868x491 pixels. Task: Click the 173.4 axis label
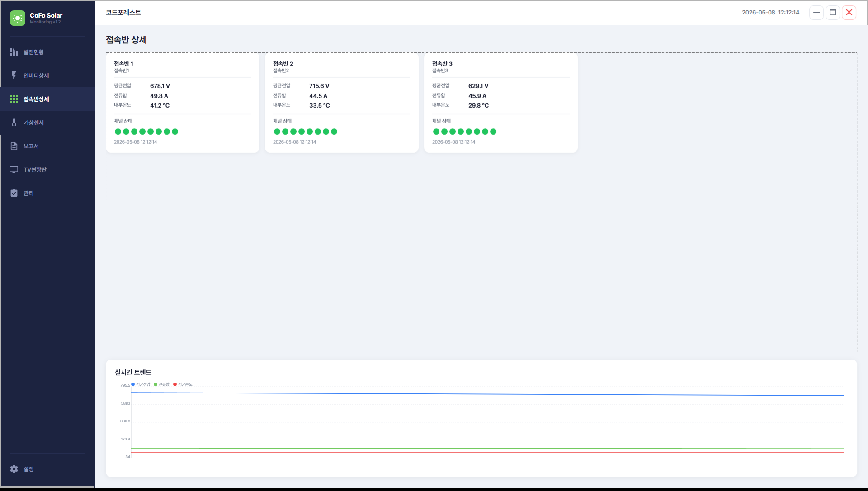126,439
